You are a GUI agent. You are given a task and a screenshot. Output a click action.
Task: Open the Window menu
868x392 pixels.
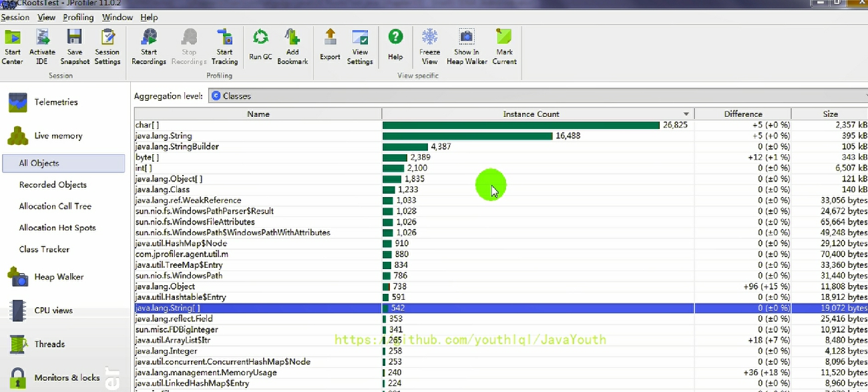click(117, 17)
